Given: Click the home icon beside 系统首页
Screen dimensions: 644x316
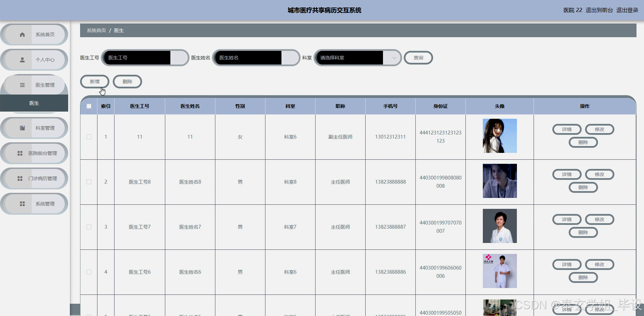Looking at the screenshot, I should 22,34.
